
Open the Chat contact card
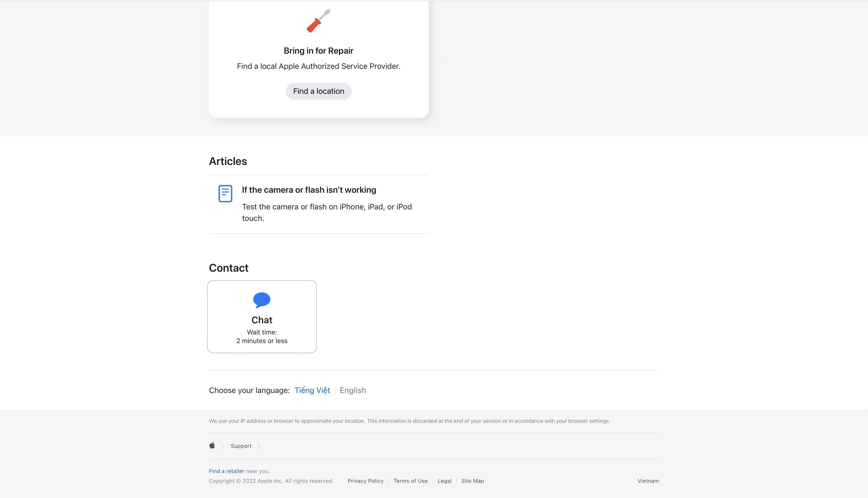click(x=262, y=317)
